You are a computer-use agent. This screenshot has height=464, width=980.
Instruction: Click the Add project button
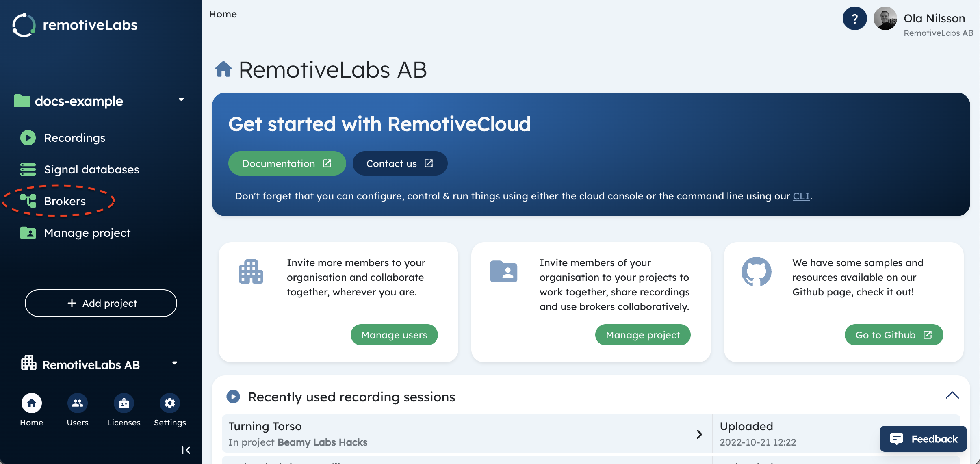tap(101, 303)
